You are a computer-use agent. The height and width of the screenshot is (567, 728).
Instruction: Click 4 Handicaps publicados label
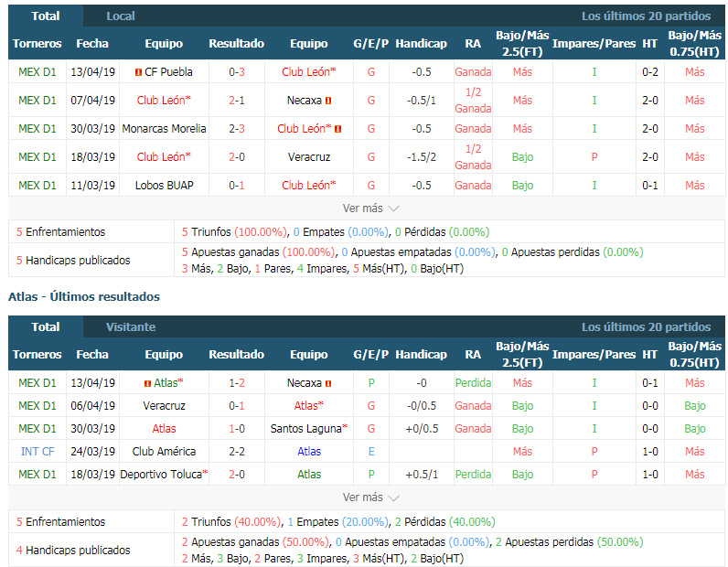[73, 551]
